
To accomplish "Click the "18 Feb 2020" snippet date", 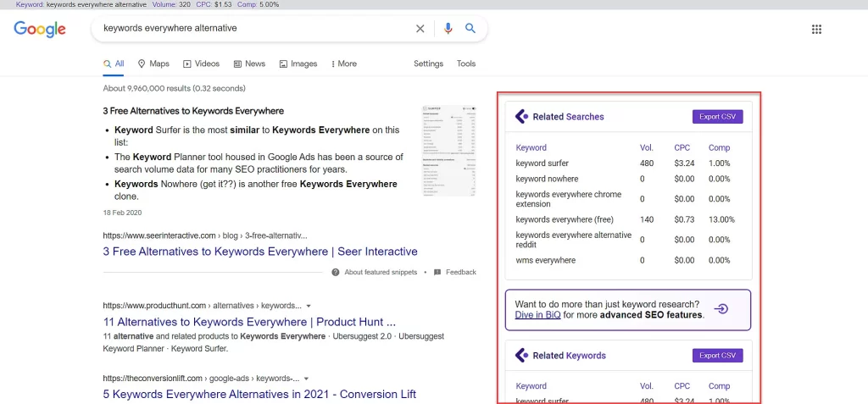I will tap(122, 213).
